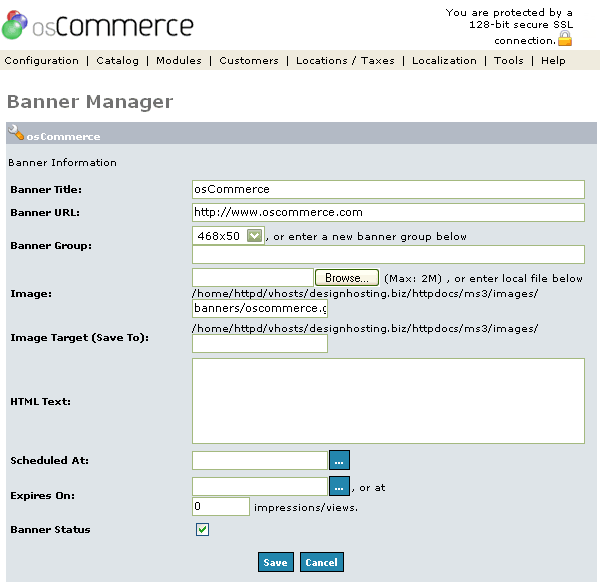Click the Save button

click(276, 562)
